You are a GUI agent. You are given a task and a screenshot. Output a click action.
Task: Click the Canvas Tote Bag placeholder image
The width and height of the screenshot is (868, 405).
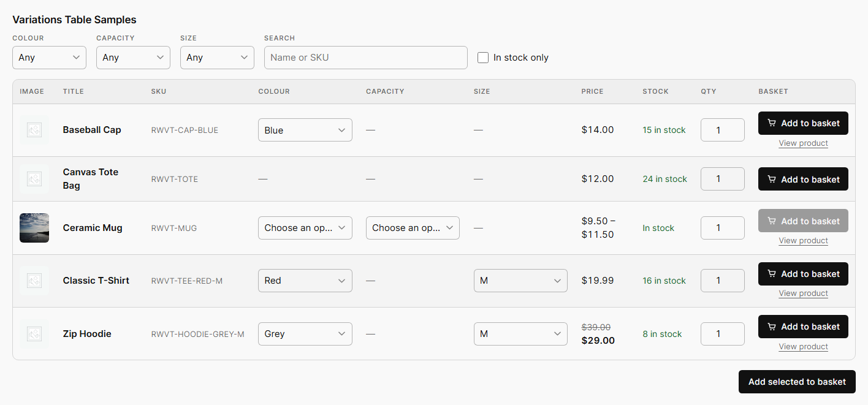coord(34,179)
